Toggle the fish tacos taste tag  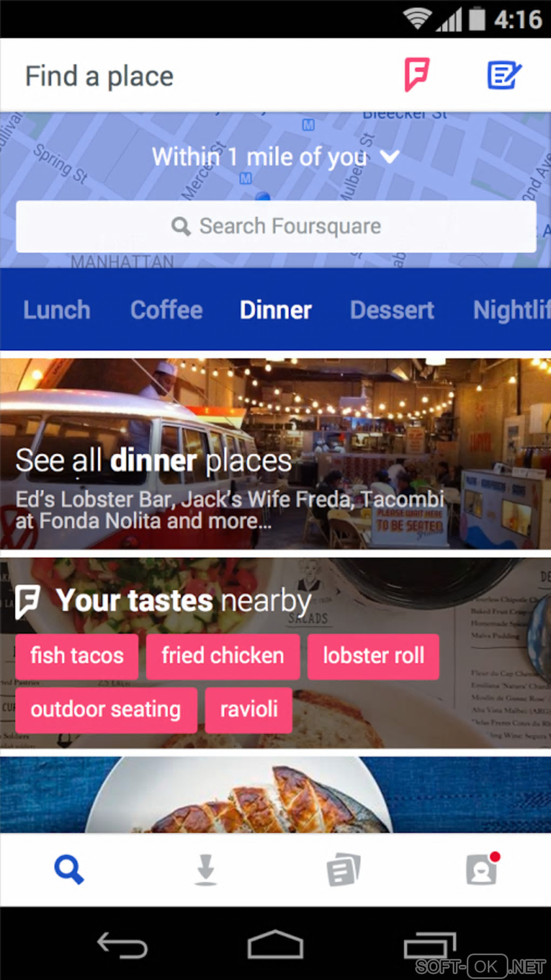(77, 656)
